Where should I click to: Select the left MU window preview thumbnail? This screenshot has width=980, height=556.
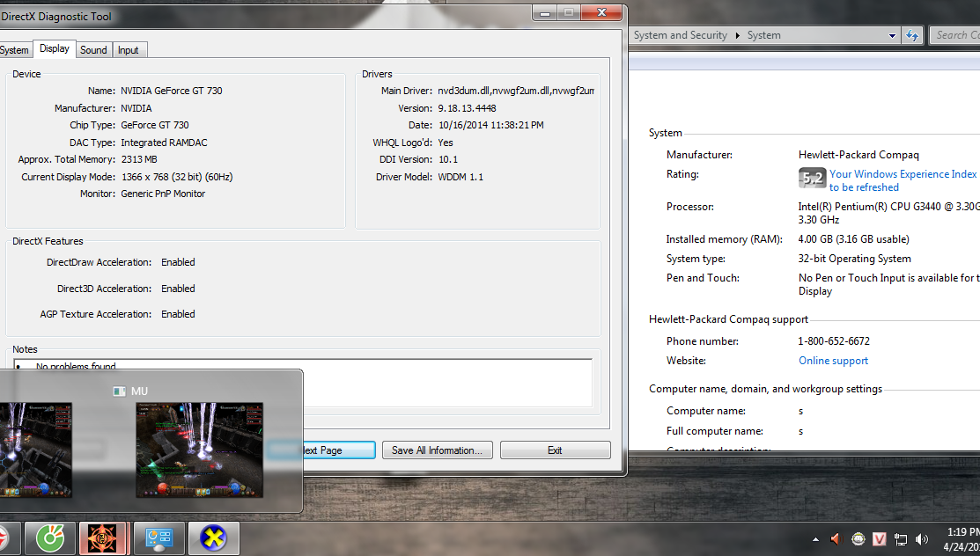[x=35, y=450]
